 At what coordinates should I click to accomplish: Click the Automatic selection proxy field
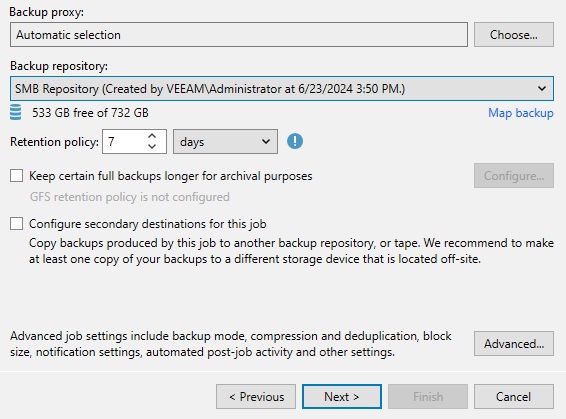[239, 35]
